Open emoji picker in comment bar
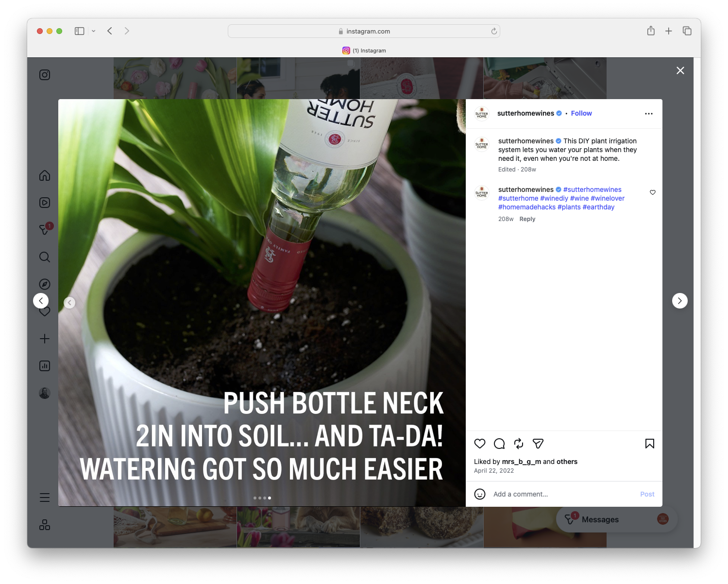 click(x=480, y=494)
